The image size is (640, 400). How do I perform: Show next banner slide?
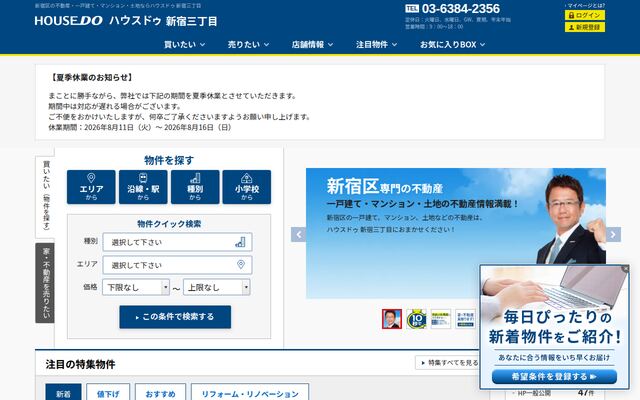coord(613,234)
